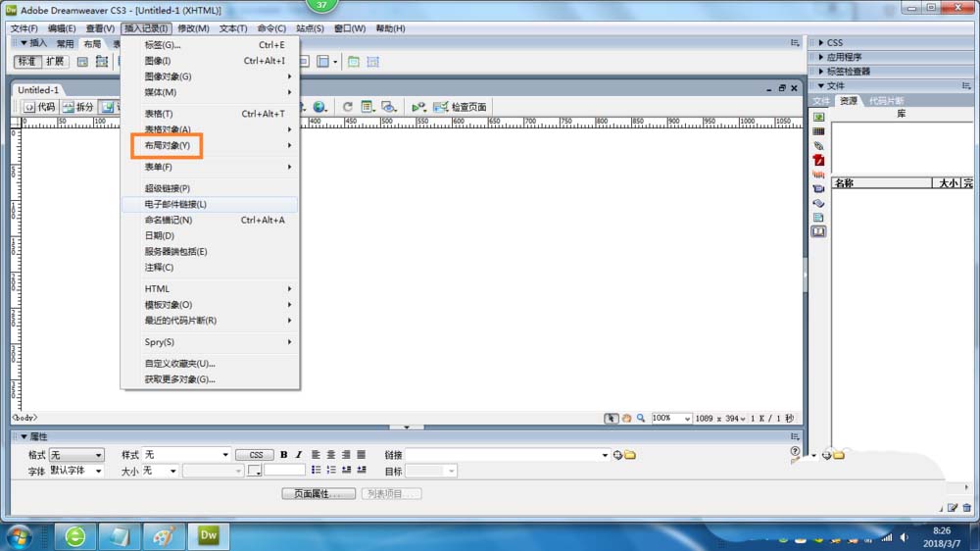Image resolution: width=980 pixels, height=551 pixels.
Task: Select the pointer Select tool
Action: coord(611,419)
